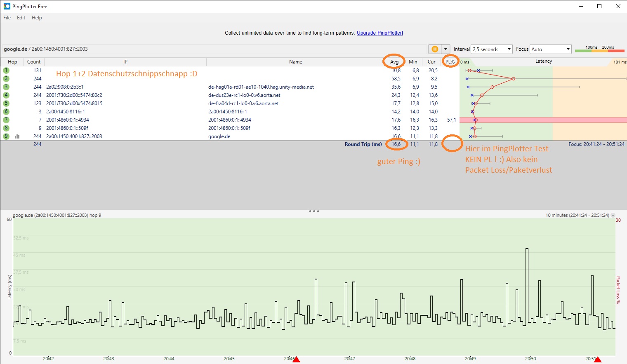The image size is (627, 364).
Task: Click the Min column header
Action: 413,62
